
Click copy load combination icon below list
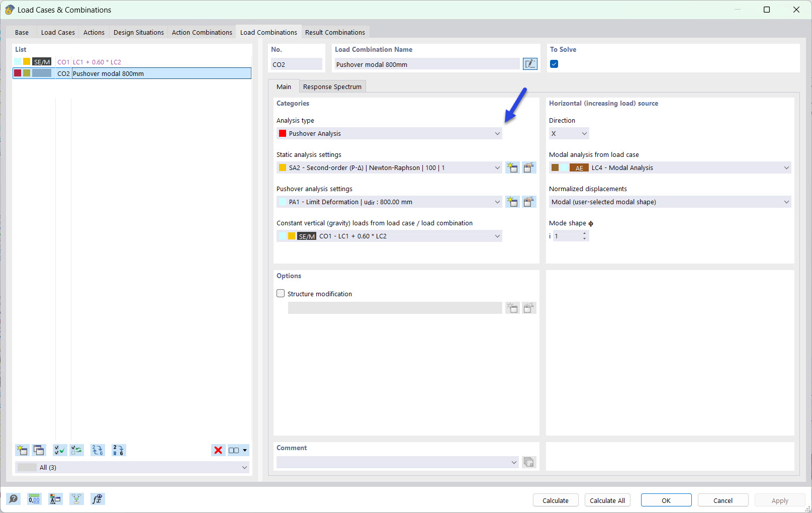39,450
